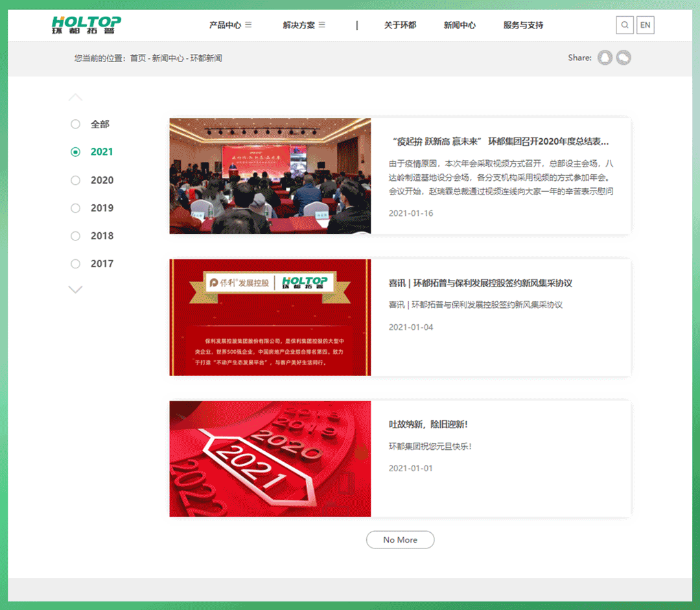
Task: Open the 服务与支持 menu
Action: pos(523,25)
